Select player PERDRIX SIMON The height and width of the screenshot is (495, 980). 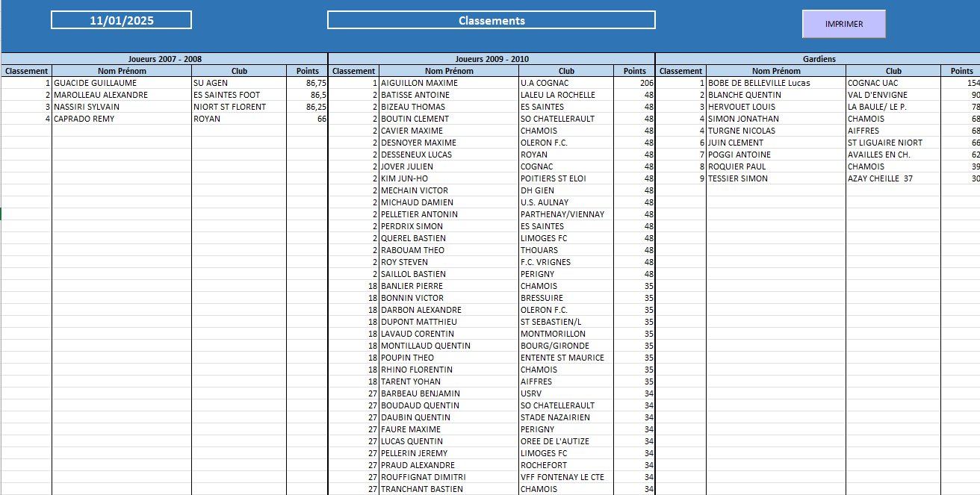449,226
